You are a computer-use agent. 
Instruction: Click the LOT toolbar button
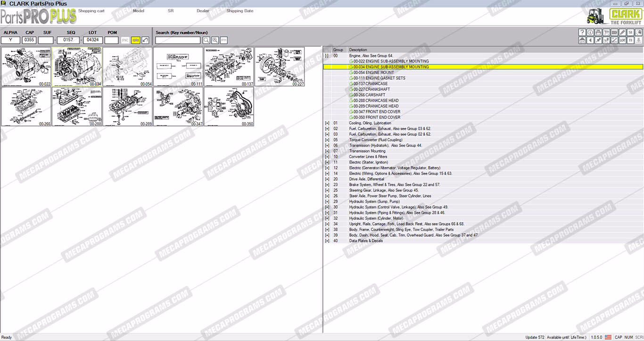click(x=622, y=40)
